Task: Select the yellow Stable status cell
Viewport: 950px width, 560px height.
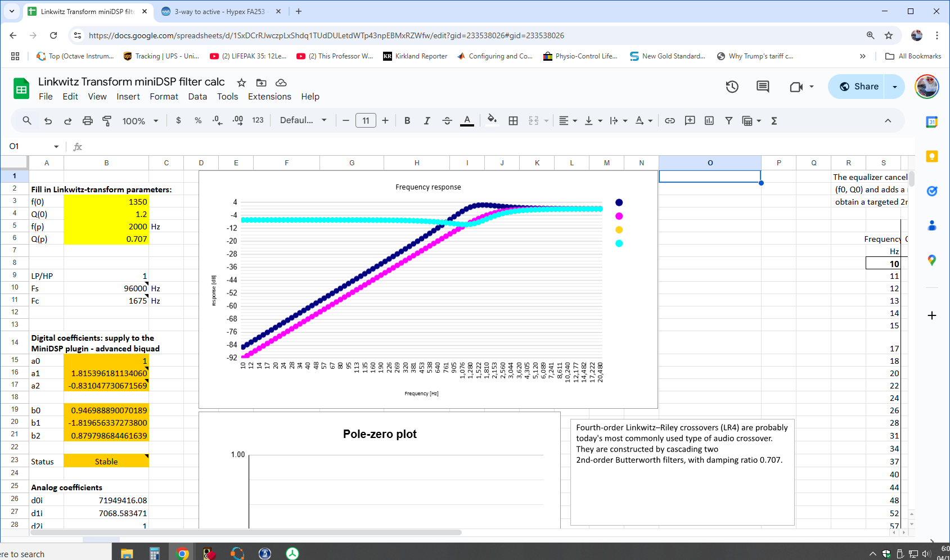Action: coord(106,461)
